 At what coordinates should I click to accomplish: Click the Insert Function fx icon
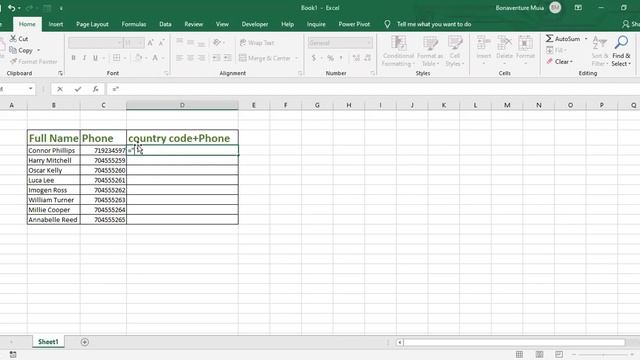[x=96, y=89]
